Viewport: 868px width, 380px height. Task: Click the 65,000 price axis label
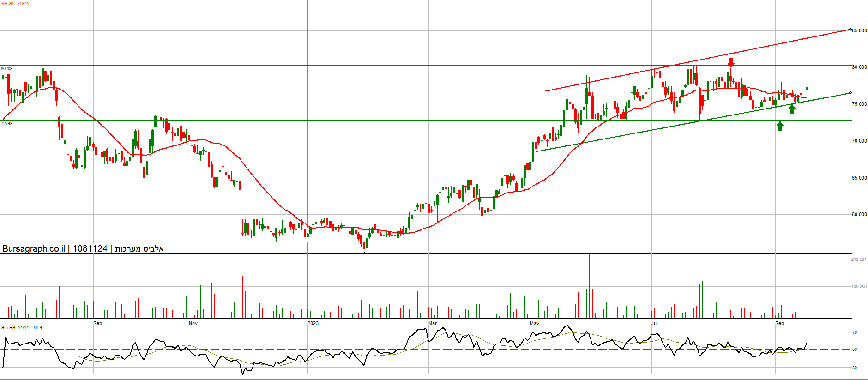859,178
